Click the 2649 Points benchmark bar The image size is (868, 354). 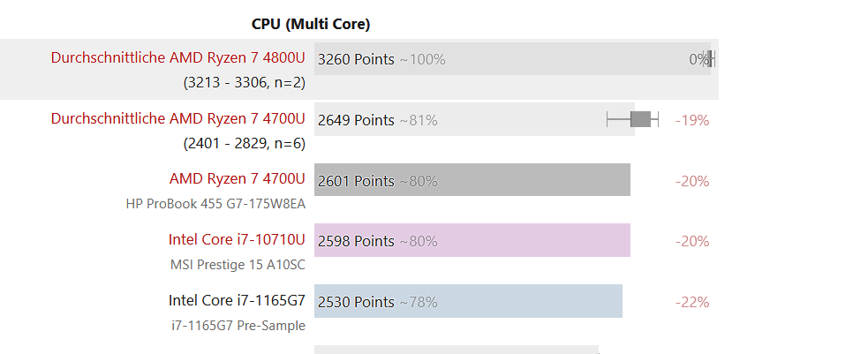click(x=474, y=119)
